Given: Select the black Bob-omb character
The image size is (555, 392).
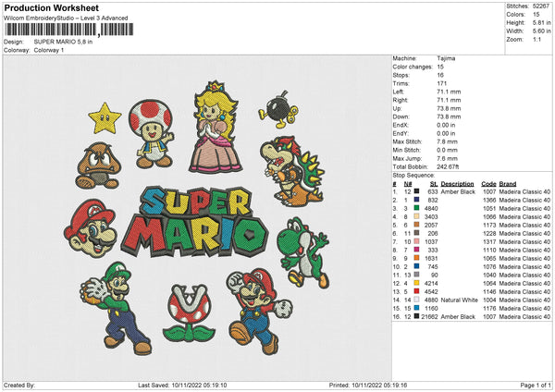Looking at the screenshot, I should pos(278,109).
